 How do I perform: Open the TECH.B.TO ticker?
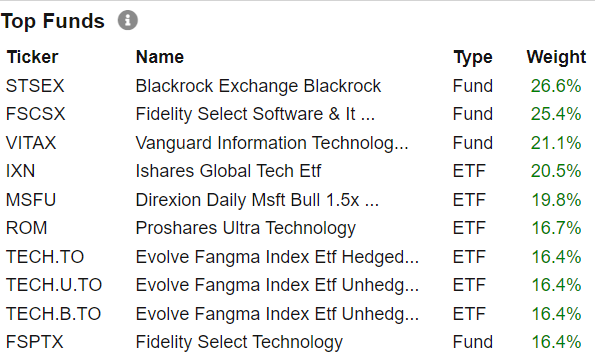(x=54, y=314)
